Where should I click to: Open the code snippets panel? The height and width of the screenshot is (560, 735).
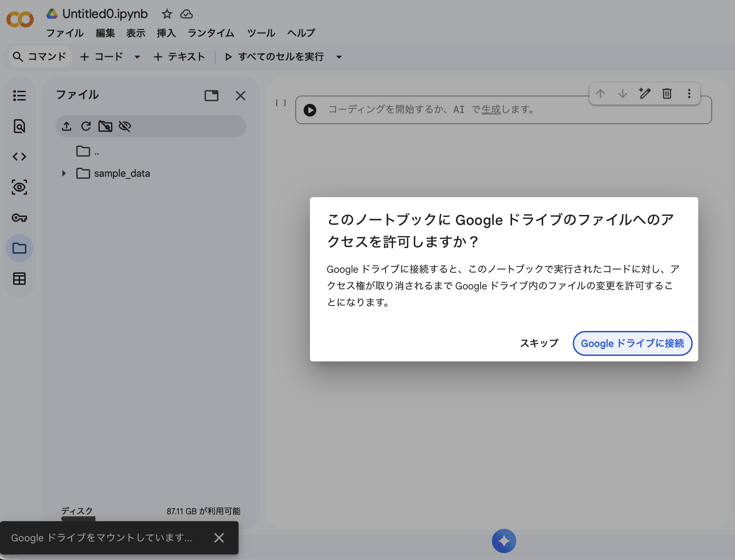[x=20, y=157]
